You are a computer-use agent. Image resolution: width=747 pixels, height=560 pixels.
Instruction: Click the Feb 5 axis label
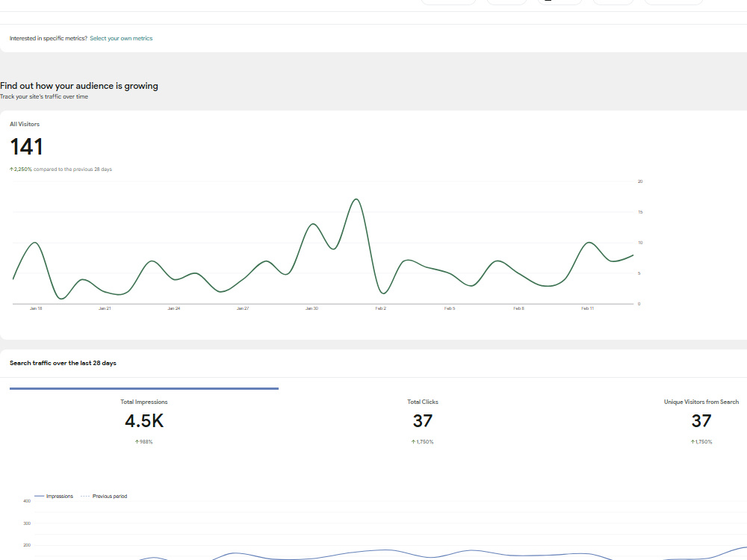[x=450, y=308]
